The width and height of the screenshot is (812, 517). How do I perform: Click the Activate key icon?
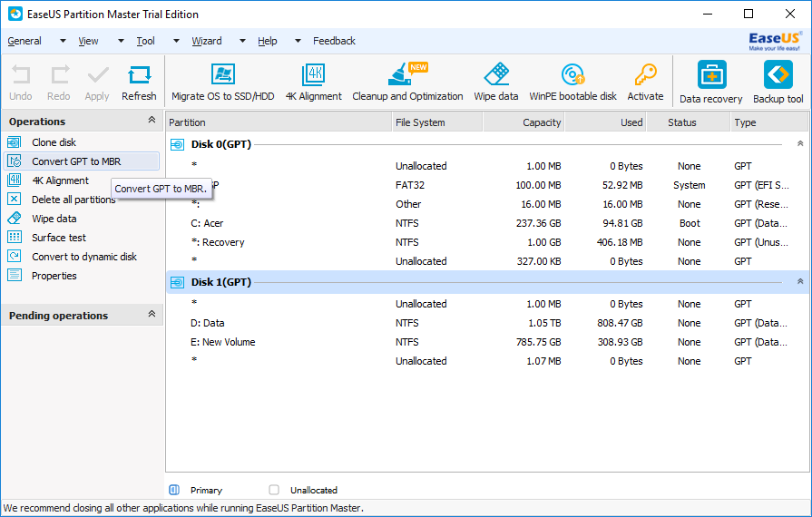(x=645, y=75)
